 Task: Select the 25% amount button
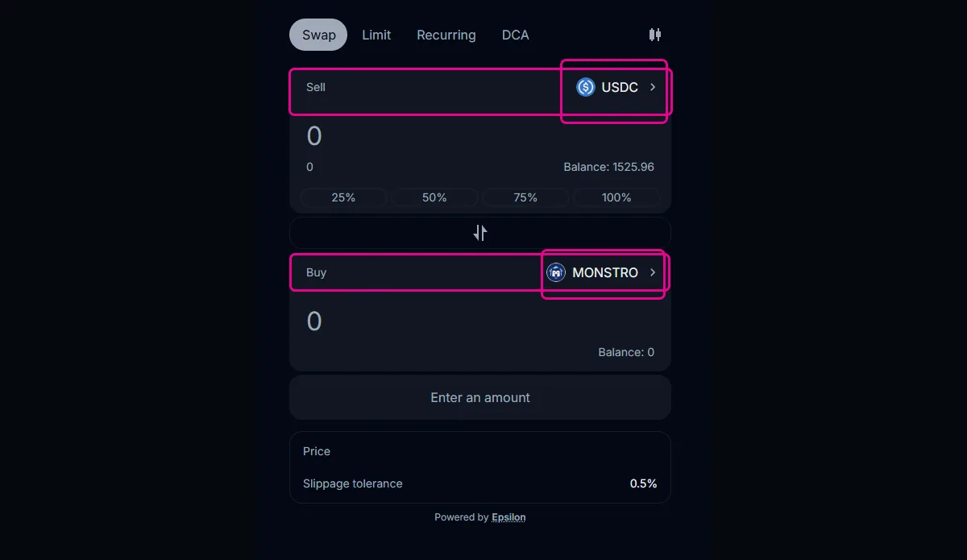coord(344,197)
